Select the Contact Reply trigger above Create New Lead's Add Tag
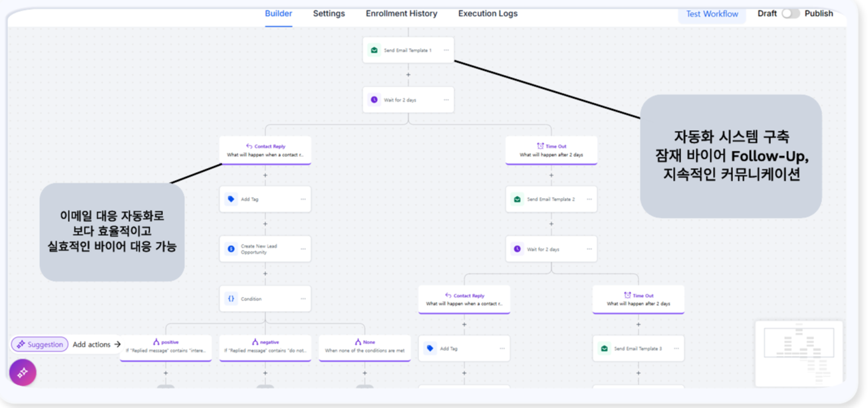The image size is (868, 408). pos(265,150)
